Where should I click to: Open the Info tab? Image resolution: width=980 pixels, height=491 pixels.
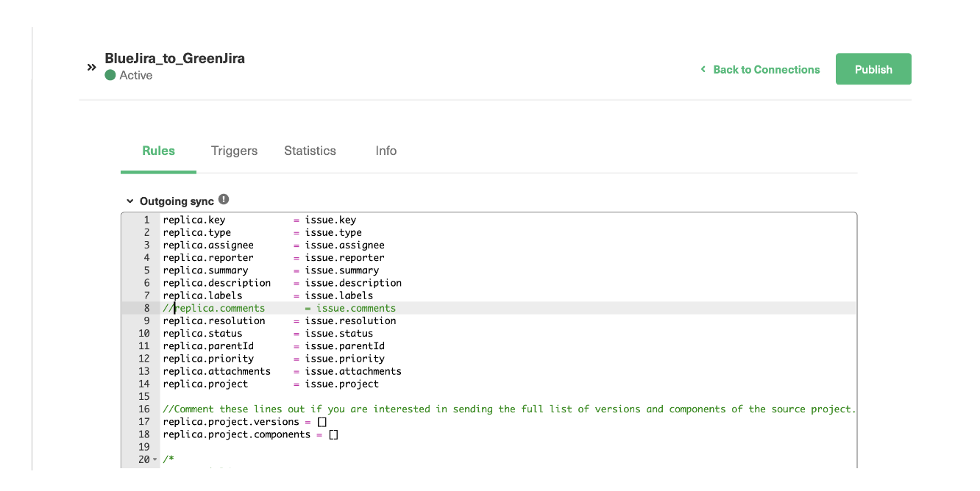click(x=386, y=151)
